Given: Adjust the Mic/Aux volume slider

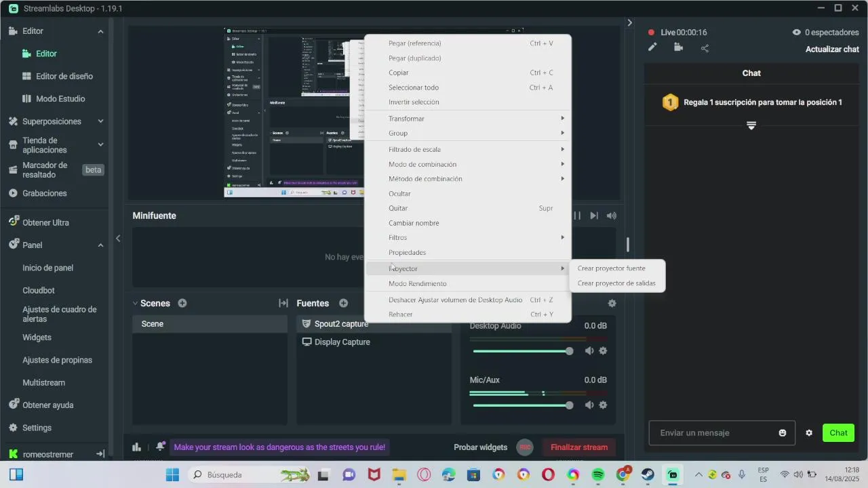Looking at the screenshot, I should pyautogui.click(x=522, y=405).
